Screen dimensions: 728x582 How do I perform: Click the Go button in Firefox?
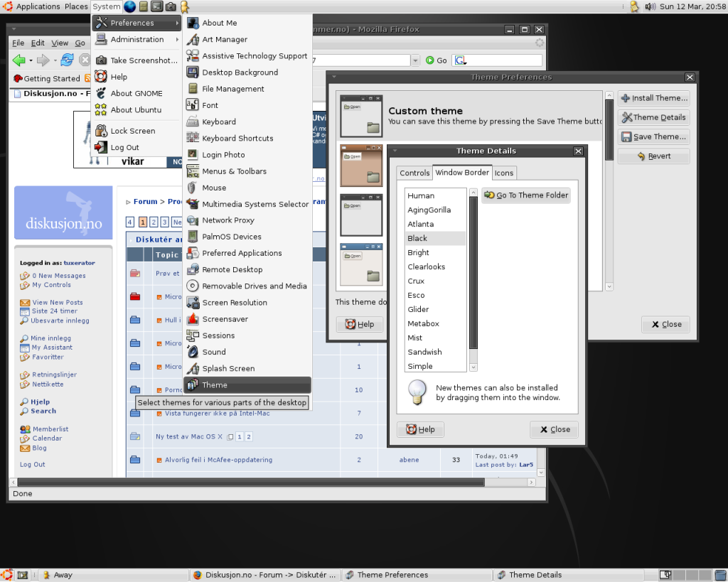click(x=437, y=60)
